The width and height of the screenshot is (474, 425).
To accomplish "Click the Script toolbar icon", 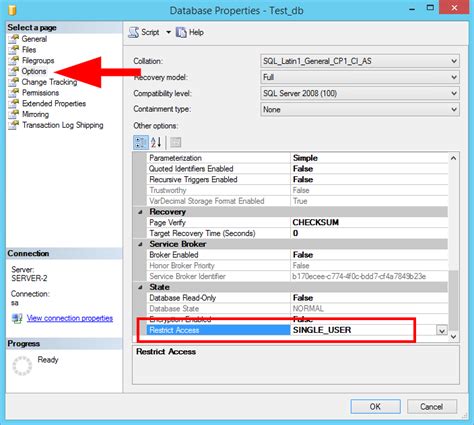I will pyautogui.click(x=134, y=32).
